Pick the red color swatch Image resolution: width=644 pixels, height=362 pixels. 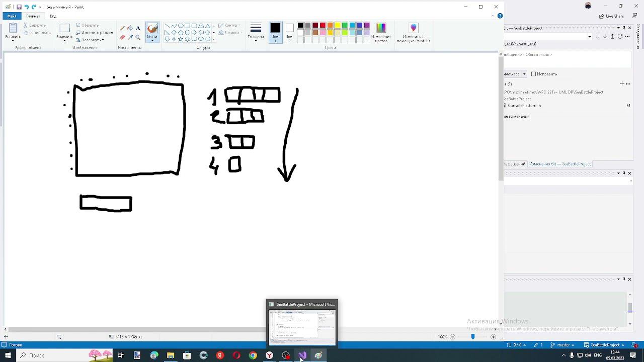point(323,25)
